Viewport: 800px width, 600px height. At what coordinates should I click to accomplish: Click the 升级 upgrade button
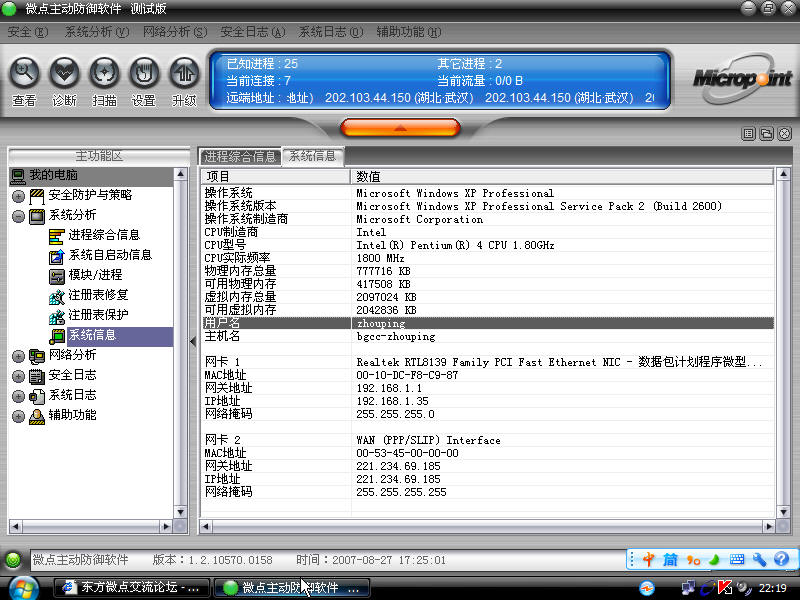[184, 81]
